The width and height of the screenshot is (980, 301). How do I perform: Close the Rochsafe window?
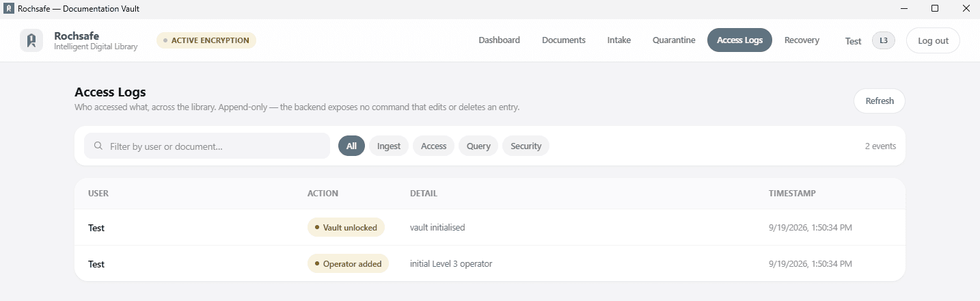point(965,8)
